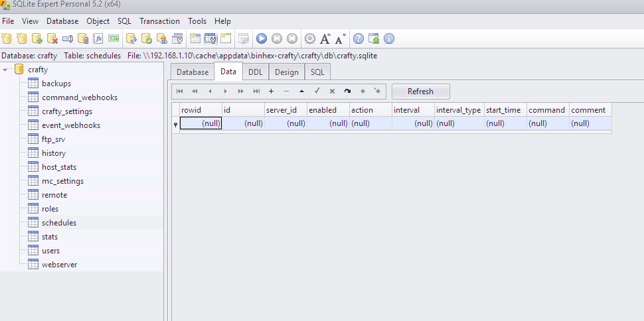Open Options via the gear icon

pos(309,38)
